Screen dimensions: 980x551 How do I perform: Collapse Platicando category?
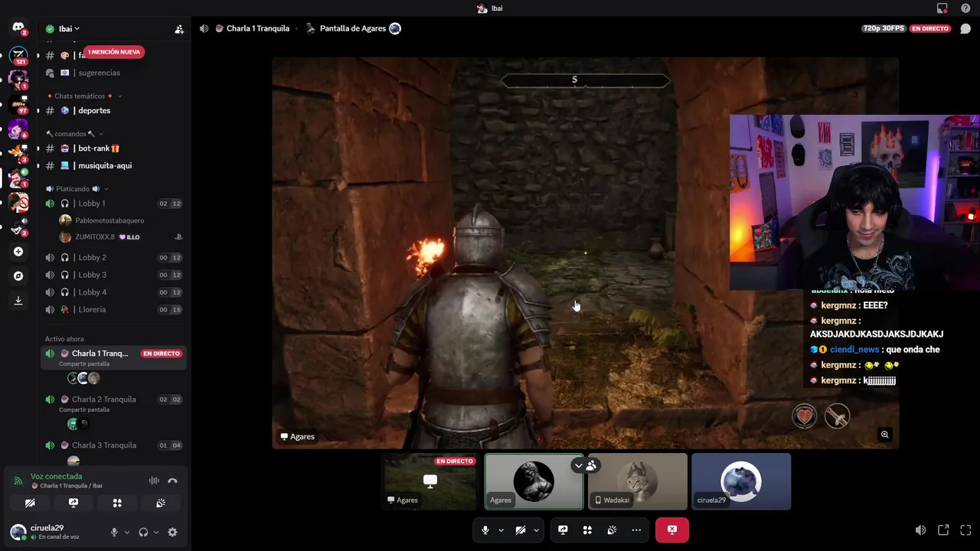pyautogui.click(x=77, y=189)
